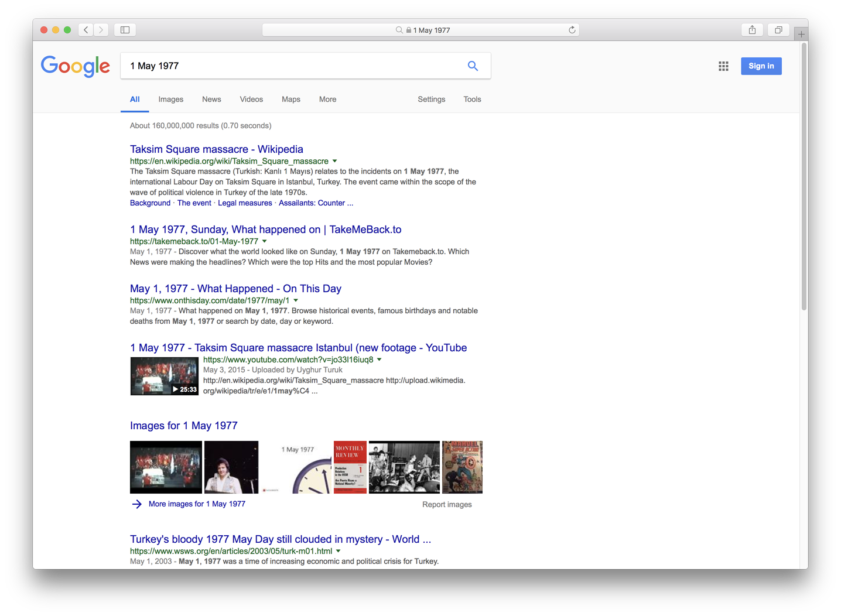Open the Safari share menu
841x616 pixels.
coord(753,30)
